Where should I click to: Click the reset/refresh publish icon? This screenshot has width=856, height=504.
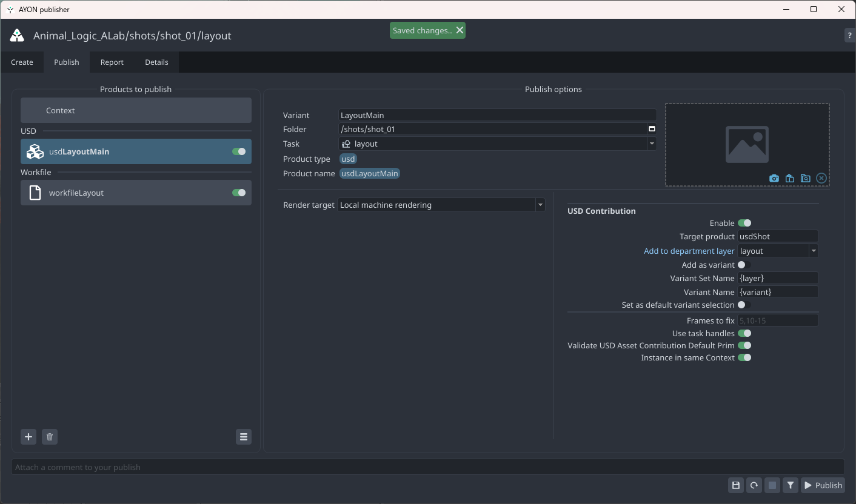(x=754, y=485)
